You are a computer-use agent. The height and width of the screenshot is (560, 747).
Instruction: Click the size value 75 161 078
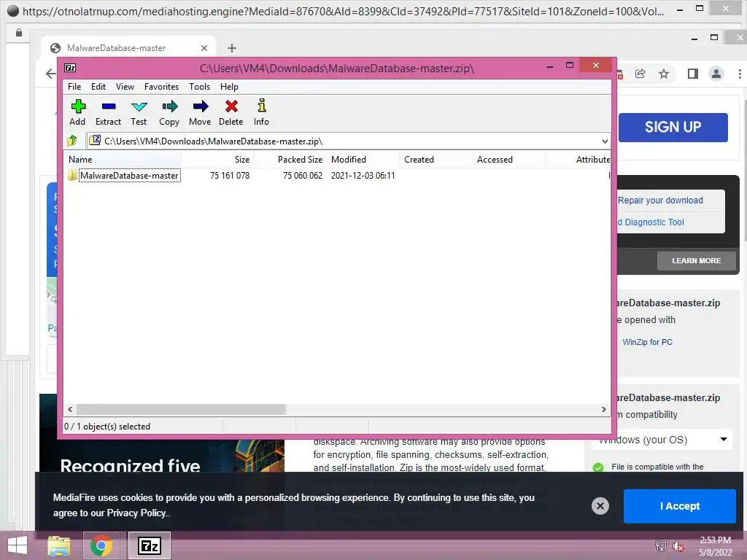(230, 175)
